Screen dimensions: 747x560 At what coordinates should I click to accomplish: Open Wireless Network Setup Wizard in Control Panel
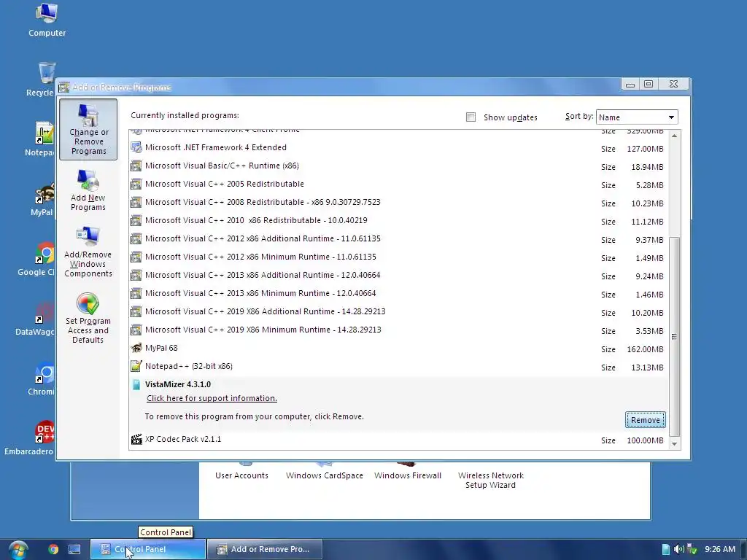click(491, 480)
